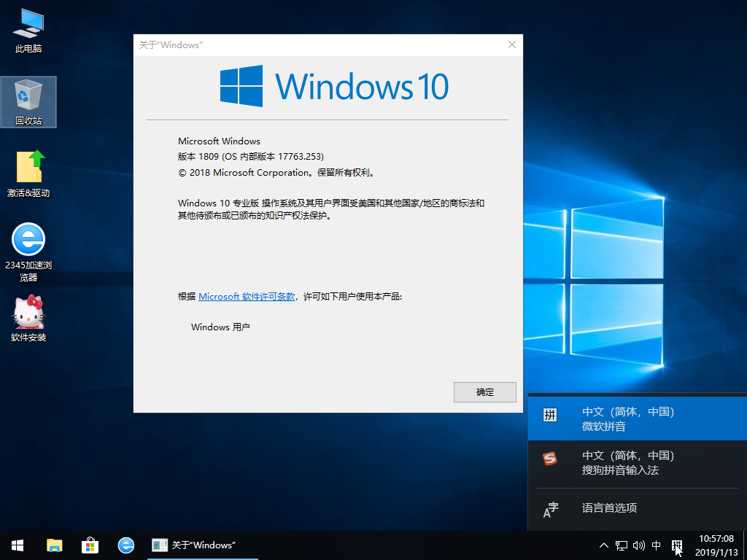The height and width of the screenshot is (560, 747).
Task: Toggle the 中 Chinese input mode indicator
Action: pyautogui.click(x=656, y=545)
